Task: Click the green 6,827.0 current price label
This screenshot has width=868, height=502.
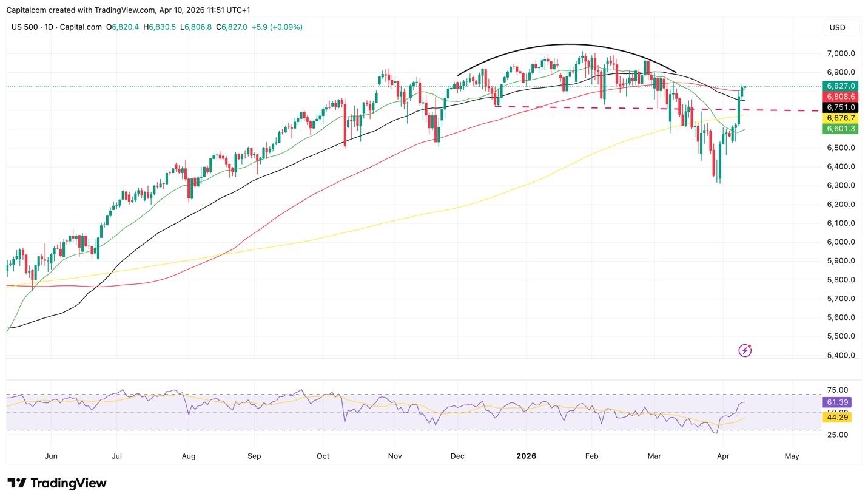Action: (840, 86)
